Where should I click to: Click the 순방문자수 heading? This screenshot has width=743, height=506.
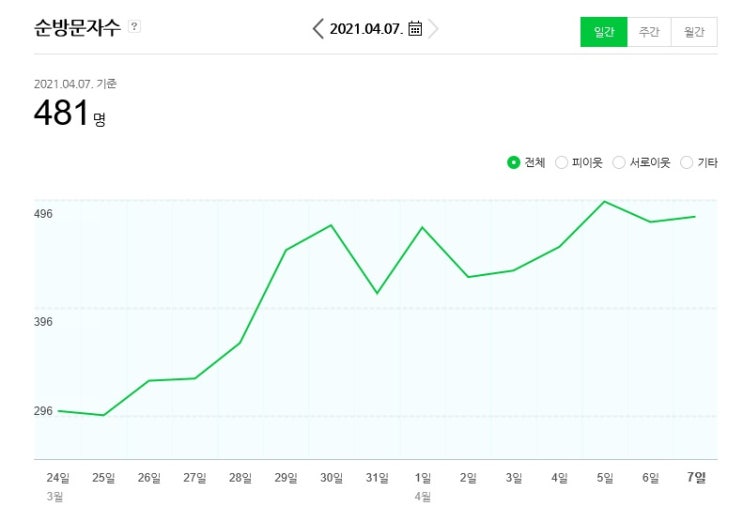coord(77,27)
